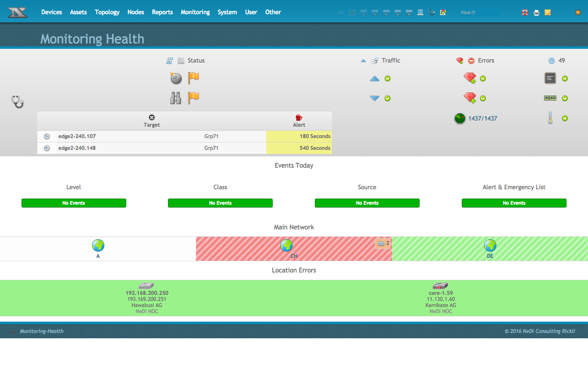588x372 pixels.
Task: Click the green check next to CPU chip
Action: (x=565, y=78)
